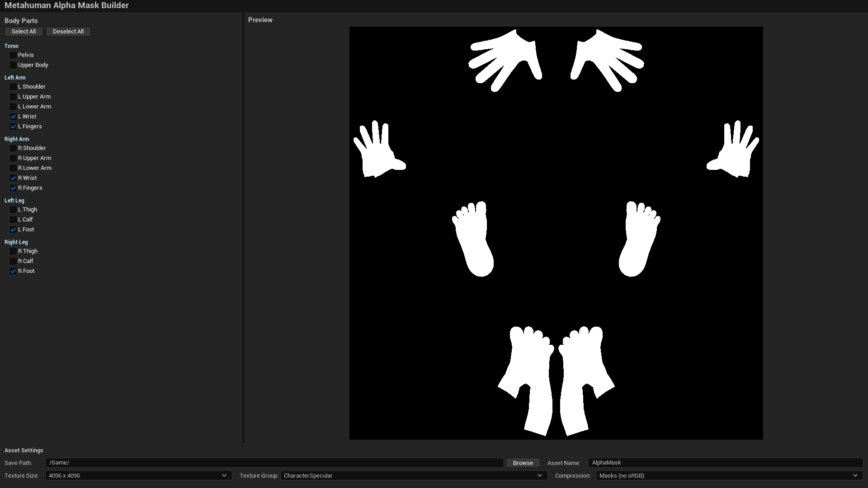Image resolution: width=868 pixels, height=488 pixels.
Task: Click Browse for the save path
Action: pyautogui.click(x=523, y=463)
